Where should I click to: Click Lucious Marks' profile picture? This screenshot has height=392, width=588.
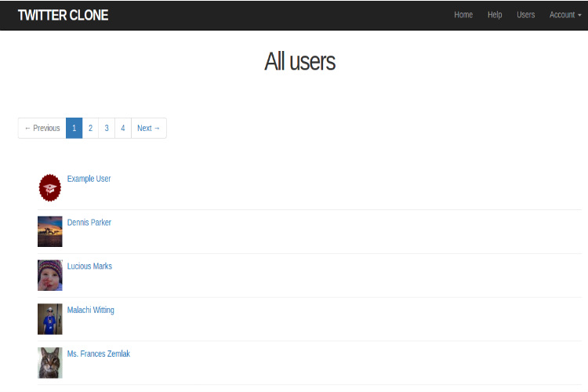click(49, 275)
